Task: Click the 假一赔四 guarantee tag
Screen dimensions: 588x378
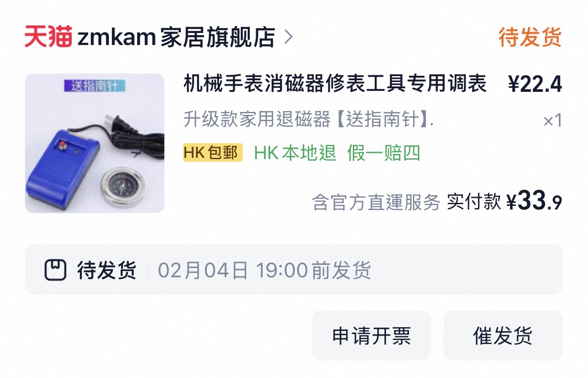Action: pos(384,153)
